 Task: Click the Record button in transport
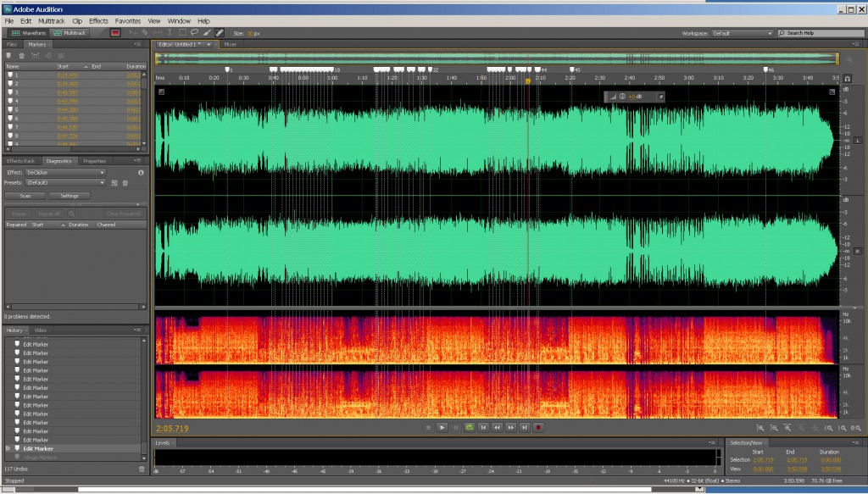point(537,428)
